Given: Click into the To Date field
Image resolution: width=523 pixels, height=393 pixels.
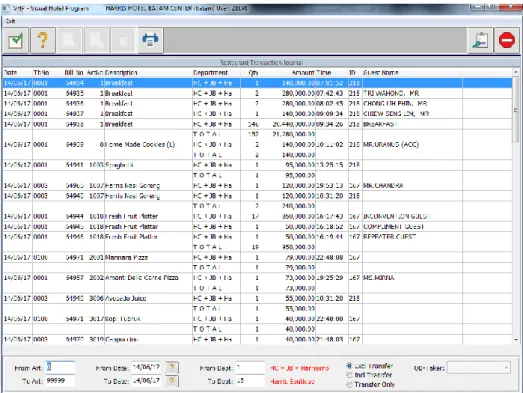Looking at the screenshot, I should [x=146, y=381].
